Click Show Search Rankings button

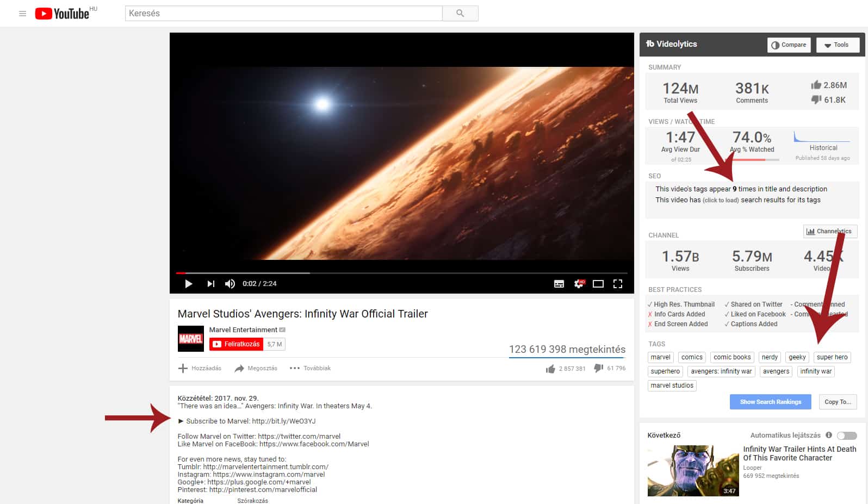click(x=771, y=402)
